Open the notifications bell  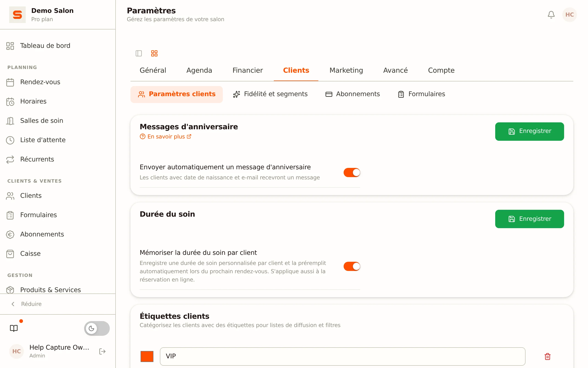pos(551,14)
